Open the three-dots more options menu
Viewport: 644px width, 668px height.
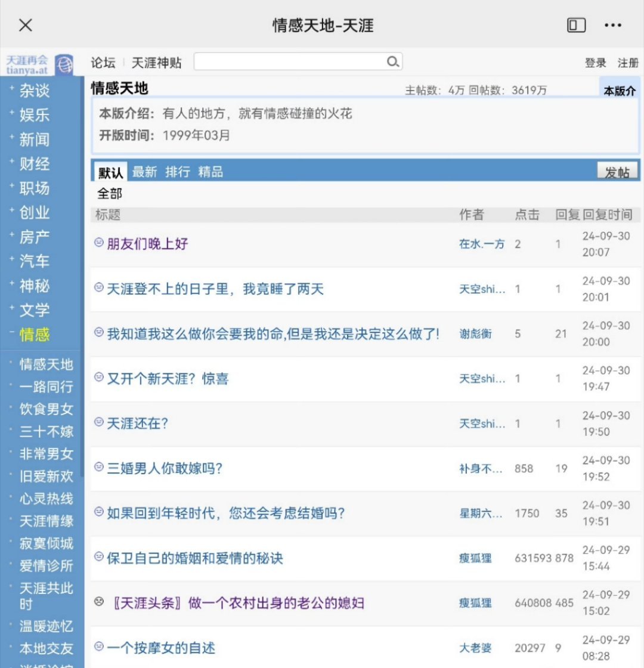point(613,25)
